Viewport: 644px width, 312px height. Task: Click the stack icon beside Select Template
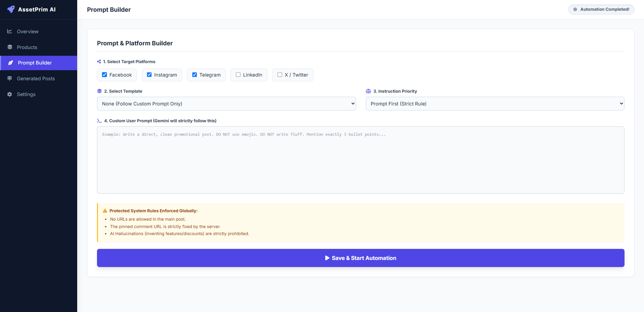point(99,91)
